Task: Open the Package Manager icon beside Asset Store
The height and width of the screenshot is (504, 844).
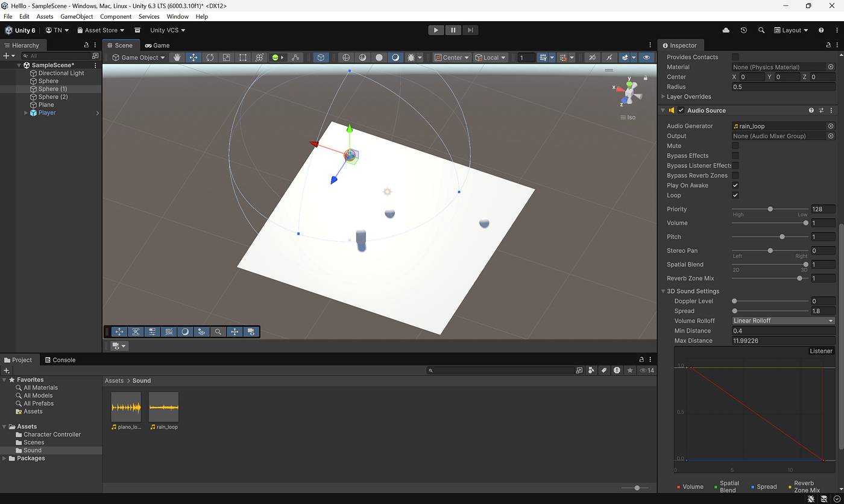Action: (137, 30)
